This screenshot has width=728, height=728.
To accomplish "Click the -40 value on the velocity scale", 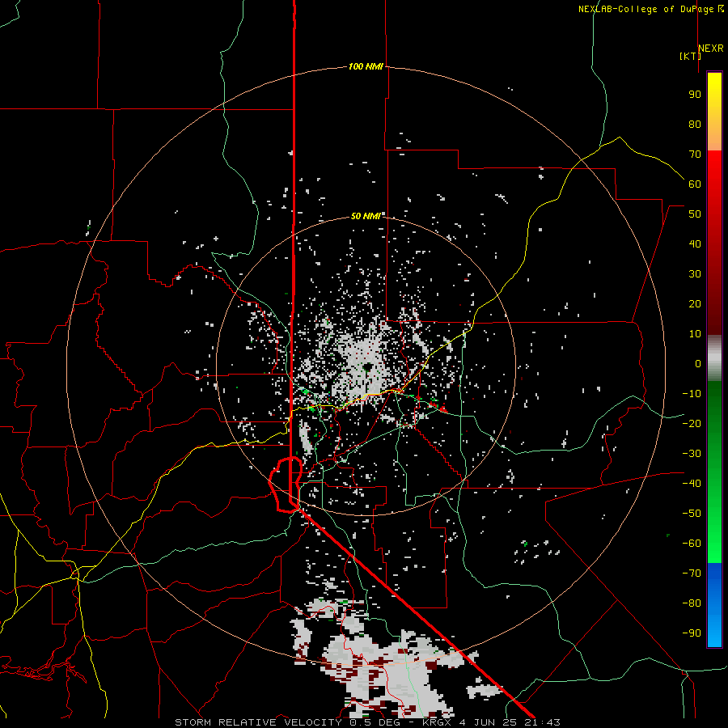I will (692, 484).
